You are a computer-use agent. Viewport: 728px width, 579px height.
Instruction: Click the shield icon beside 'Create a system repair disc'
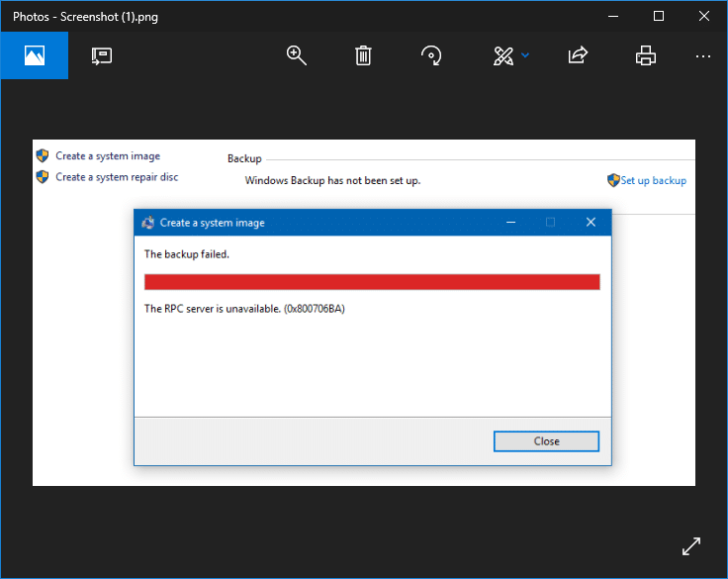tap(43, 176)
